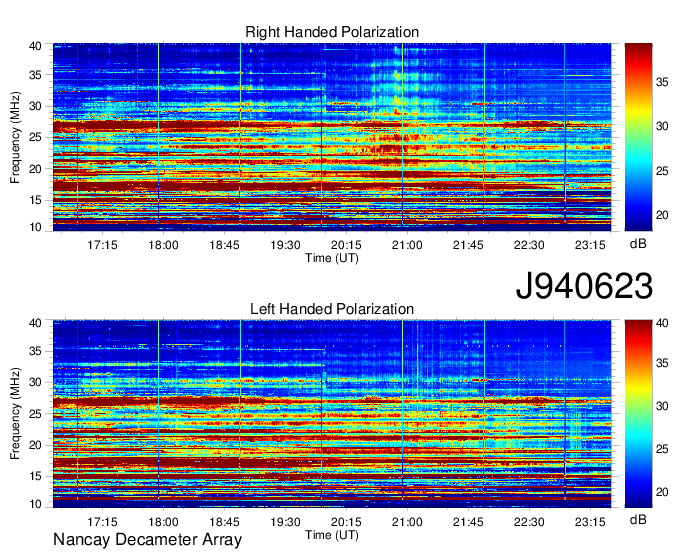Click the 25 dB label on the Left Handed color bar
The image size is (680, 552).
point(662,449)
